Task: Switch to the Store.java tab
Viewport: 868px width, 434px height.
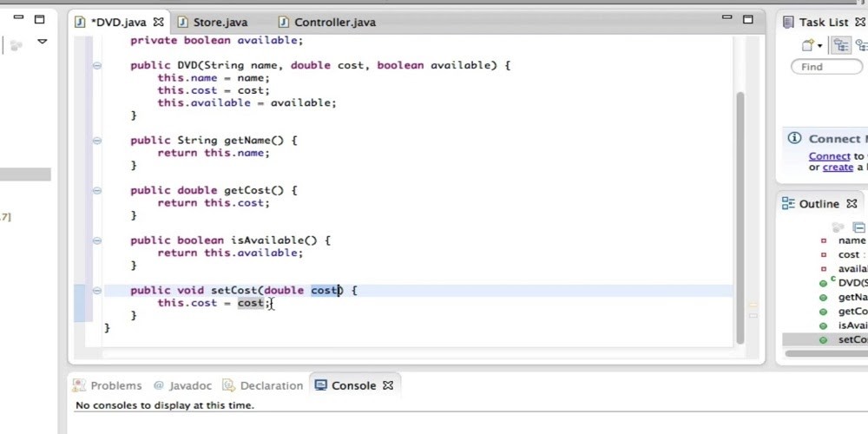Action: pyautogui.click(x=218, y=23)
